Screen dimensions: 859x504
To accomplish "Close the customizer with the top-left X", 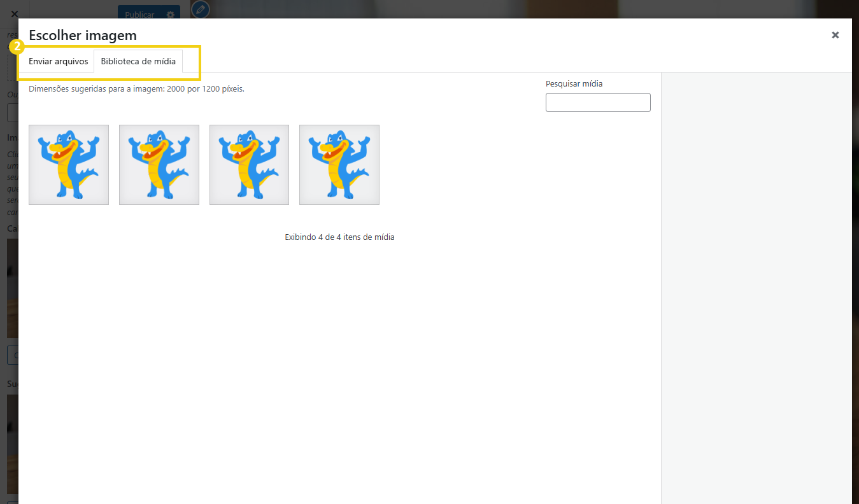I will (14, 13).
